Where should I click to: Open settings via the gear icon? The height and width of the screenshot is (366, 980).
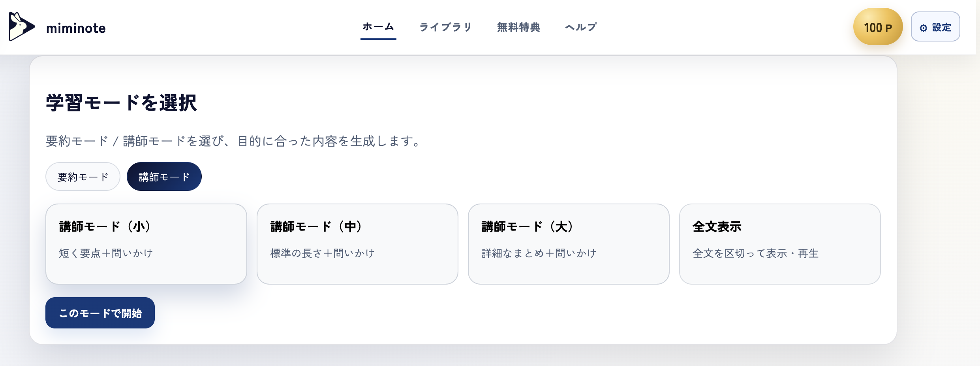[923, 27]
